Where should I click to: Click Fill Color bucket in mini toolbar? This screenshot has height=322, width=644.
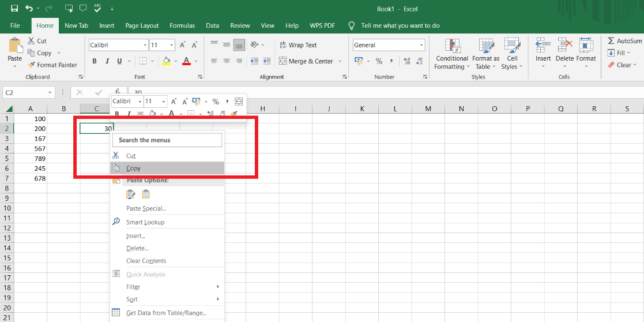(x=152, y=114)
